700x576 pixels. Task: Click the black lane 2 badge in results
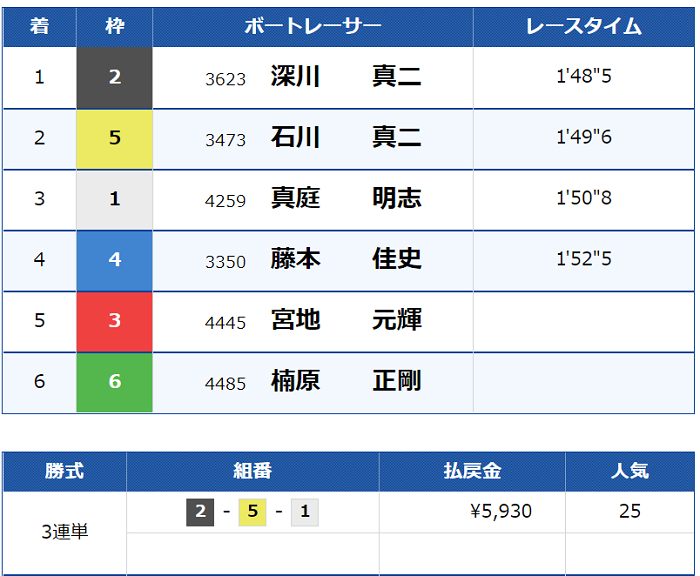(115, 77)
